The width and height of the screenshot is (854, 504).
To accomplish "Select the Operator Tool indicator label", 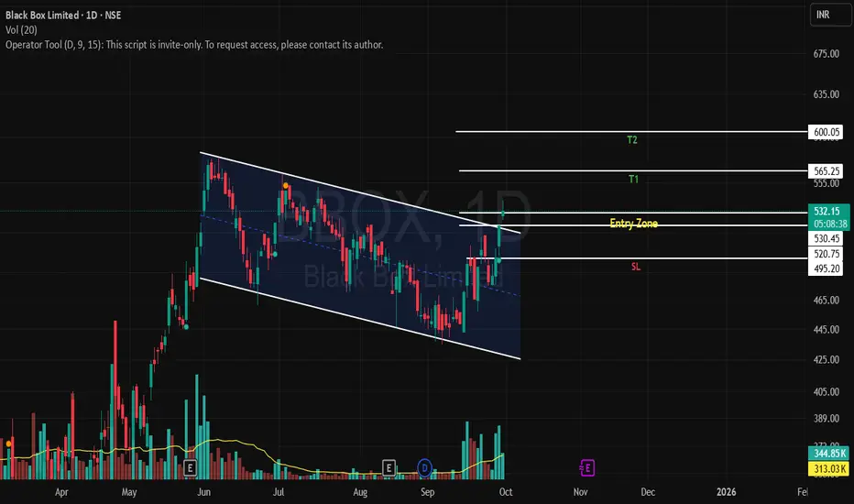I will coord(194,45).
